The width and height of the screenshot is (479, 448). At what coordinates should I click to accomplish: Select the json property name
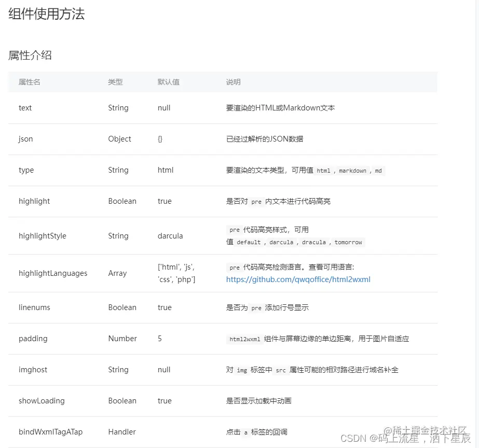pos(25,139)
